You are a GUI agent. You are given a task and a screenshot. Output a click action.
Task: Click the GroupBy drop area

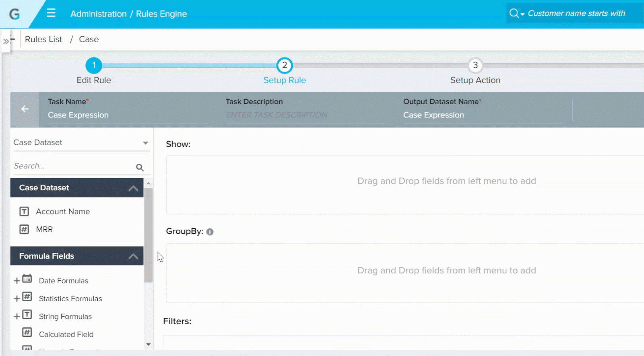click(x=405, y=273)
